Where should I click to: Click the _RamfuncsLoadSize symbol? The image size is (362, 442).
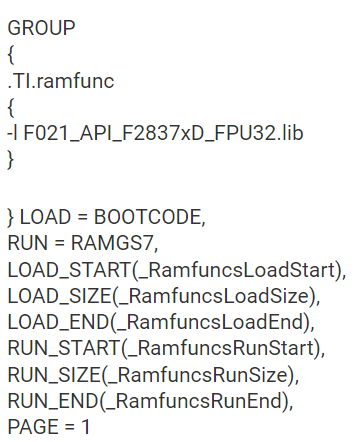[x=213, y=296]
